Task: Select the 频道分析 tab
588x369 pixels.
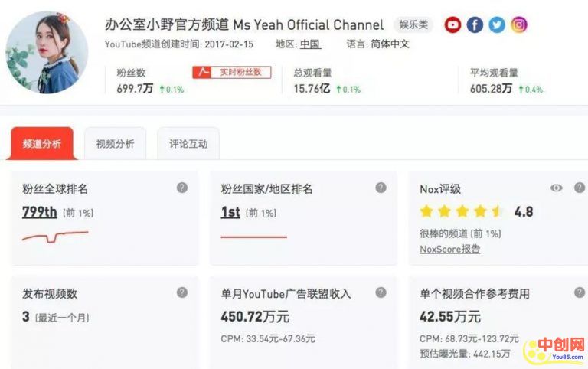Action: [x=41, y=144]
